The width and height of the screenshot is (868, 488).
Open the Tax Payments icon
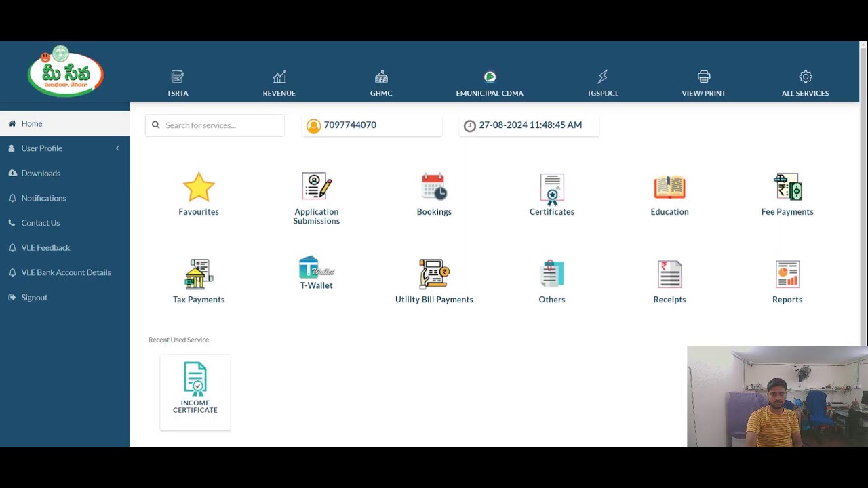[x=199, y=274]
